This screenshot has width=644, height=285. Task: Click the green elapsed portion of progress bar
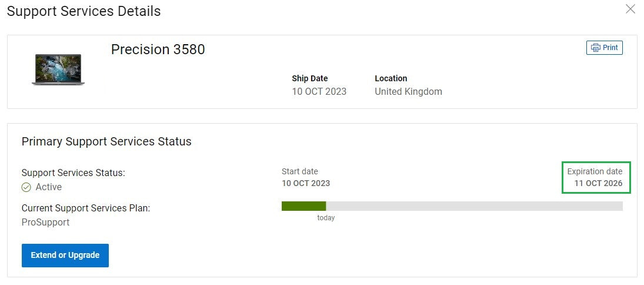[303, 206]
